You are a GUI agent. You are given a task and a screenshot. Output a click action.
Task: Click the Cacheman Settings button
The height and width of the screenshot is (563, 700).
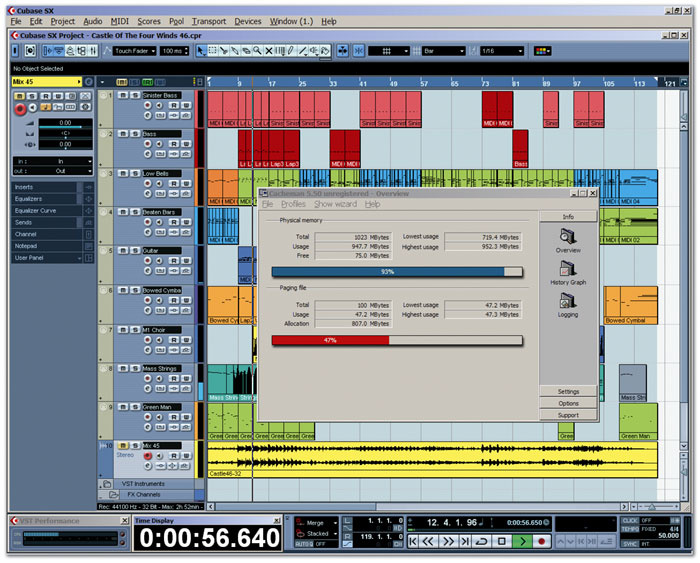coord(568,392)
